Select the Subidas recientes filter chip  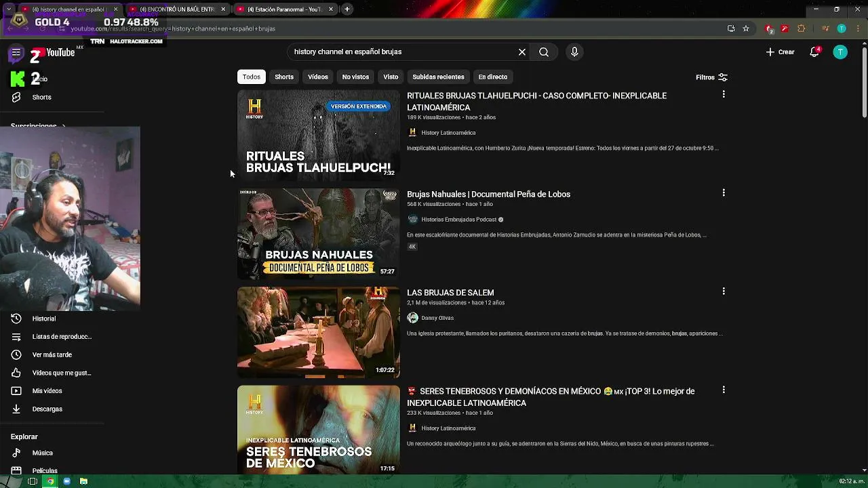pos(438,77)
